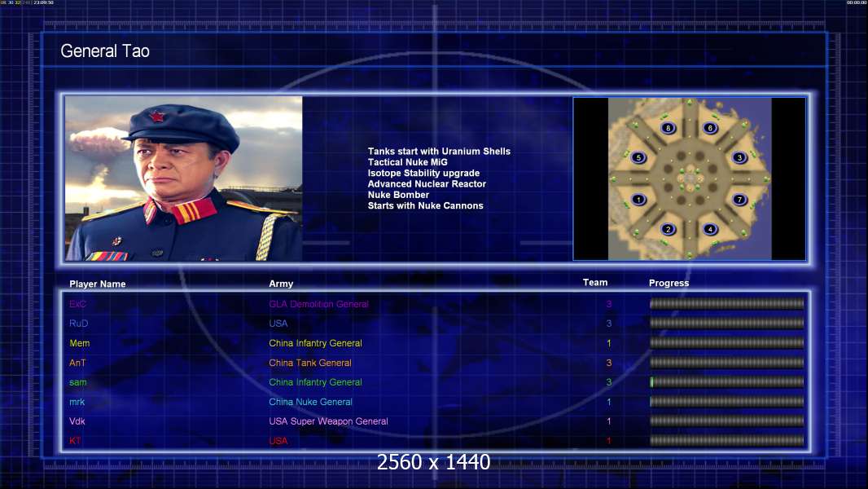Viewport: 868px width, 489px height.
Task: Click USA Super Weapon General entry
Action: (x=328, y=421)
